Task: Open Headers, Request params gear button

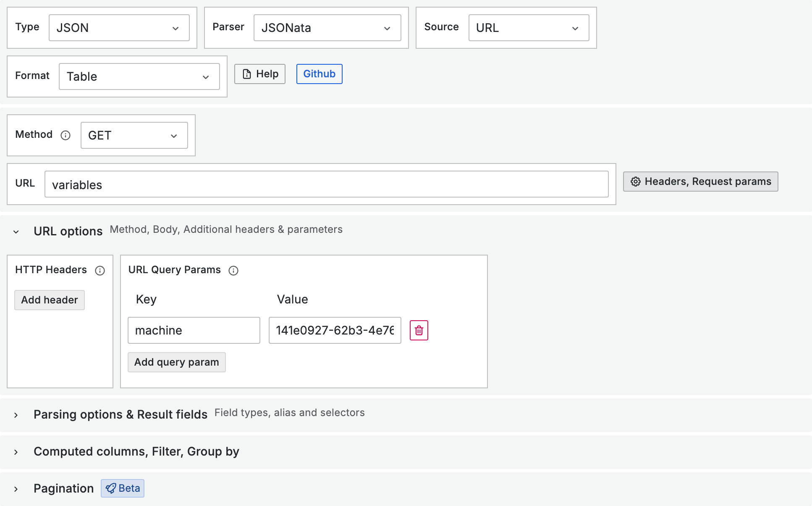Action: point(700,182)
